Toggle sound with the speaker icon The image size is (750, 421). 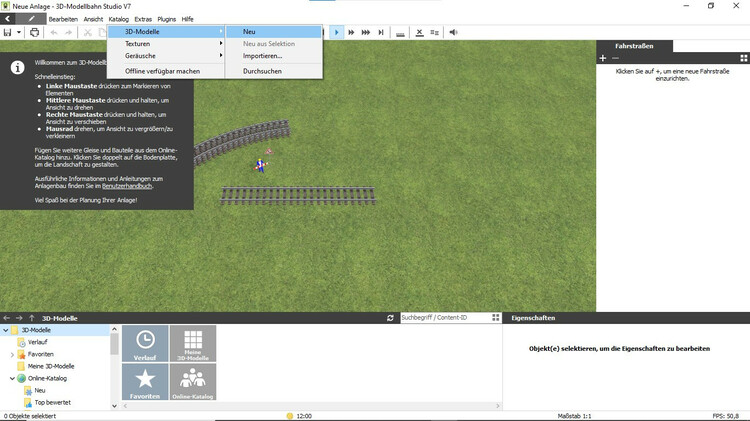point(453,32)
